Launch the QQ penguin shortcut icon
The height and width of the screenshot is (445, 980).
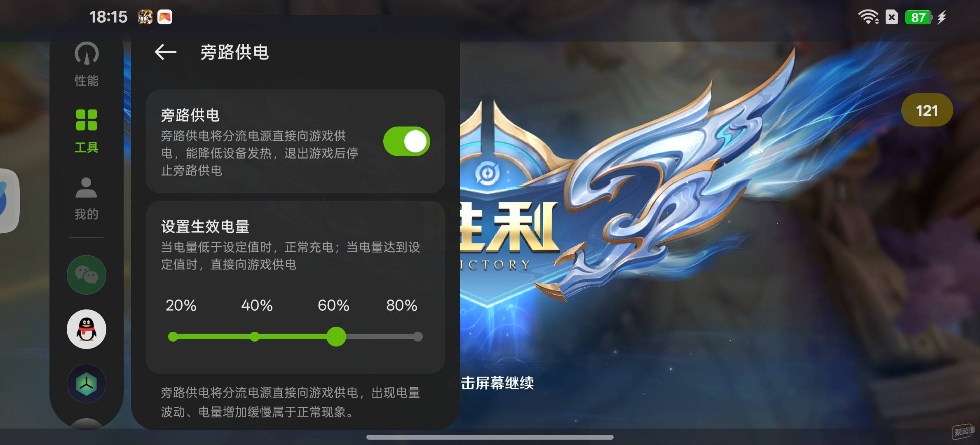[x=87, y=329]
